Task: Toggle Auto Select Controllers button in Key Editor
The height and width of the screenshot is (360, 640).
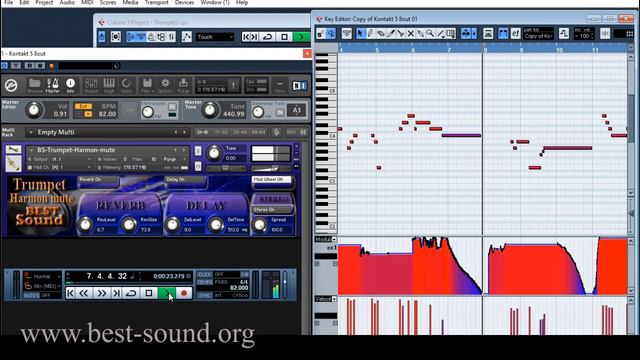Action: tap(488, 33)
